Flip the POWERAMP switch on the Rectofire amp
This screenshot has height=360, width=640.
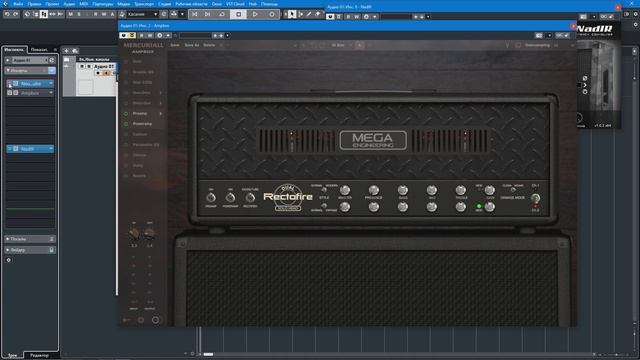click(230, 198)
